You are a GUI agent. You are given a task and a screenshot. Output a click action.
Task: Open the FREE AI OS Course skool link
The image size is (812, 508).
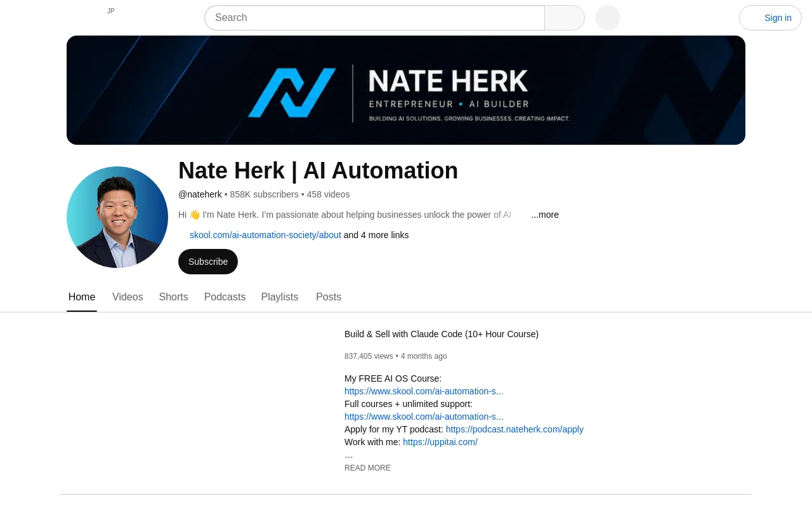pyautogui.click(x=424, y=391)
